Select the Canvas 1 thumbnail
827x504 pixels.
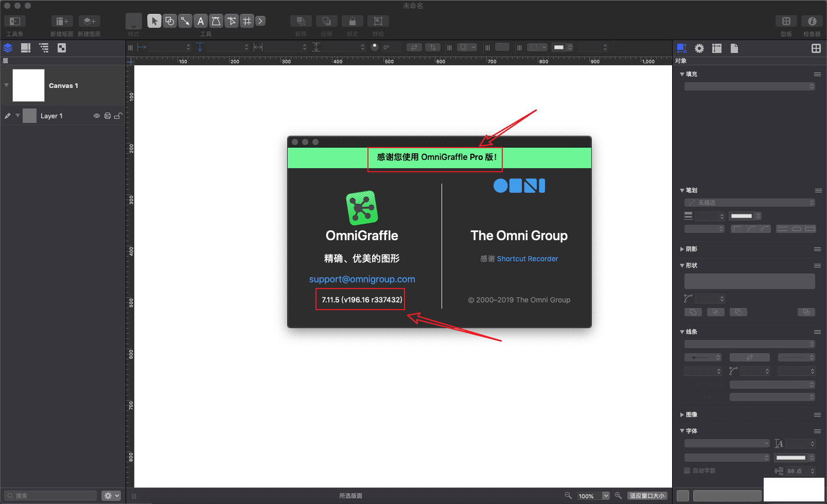28,85
